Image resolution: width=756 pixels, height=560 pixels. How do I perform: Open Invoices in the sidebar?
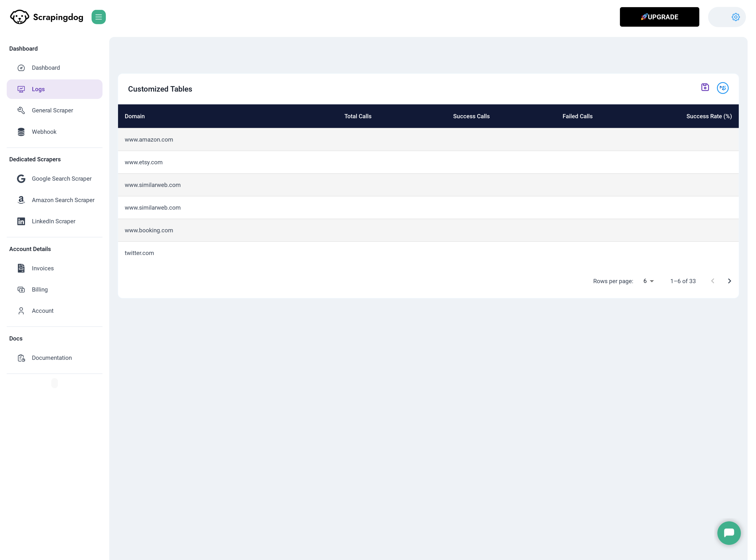click(x=54, y=268)
